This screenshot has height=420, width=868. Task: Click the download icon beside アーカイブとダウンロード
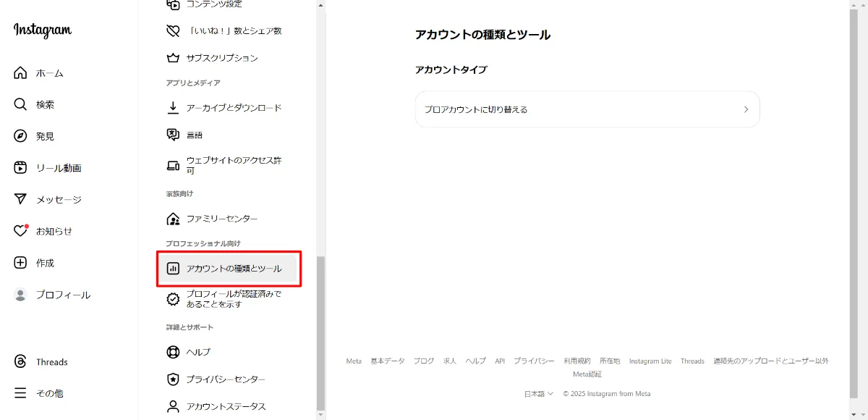click(x=173, y=108)
